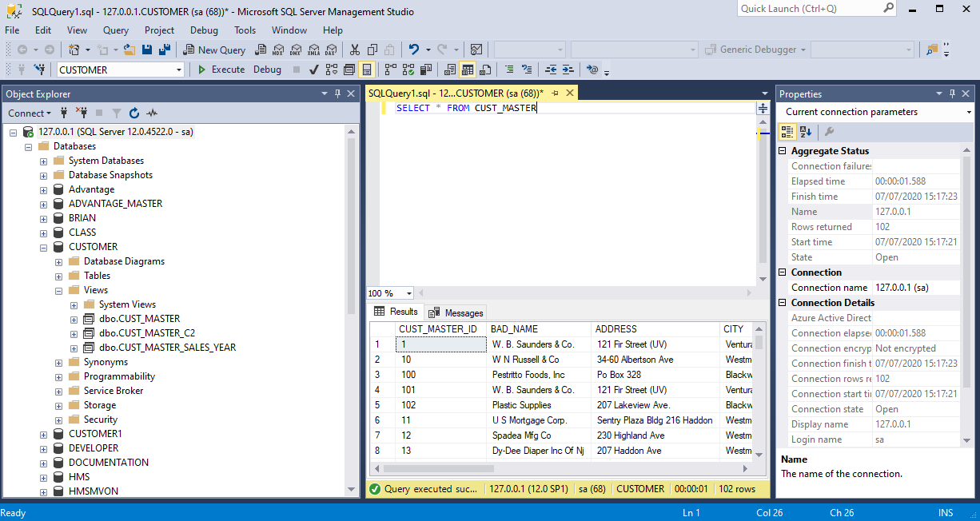Expand the Tables folder node

click(x=59, y=276)
